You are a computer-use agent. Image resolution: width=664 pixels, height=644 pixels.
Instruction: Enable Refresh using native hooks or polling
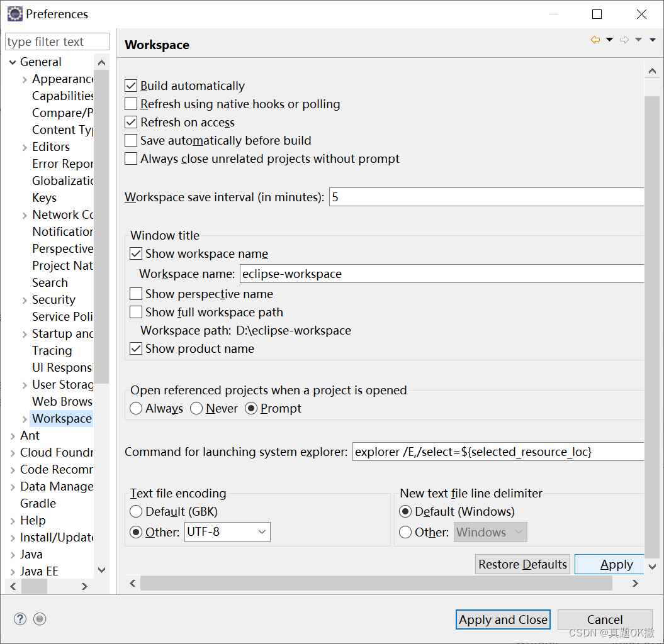[131, 104]
